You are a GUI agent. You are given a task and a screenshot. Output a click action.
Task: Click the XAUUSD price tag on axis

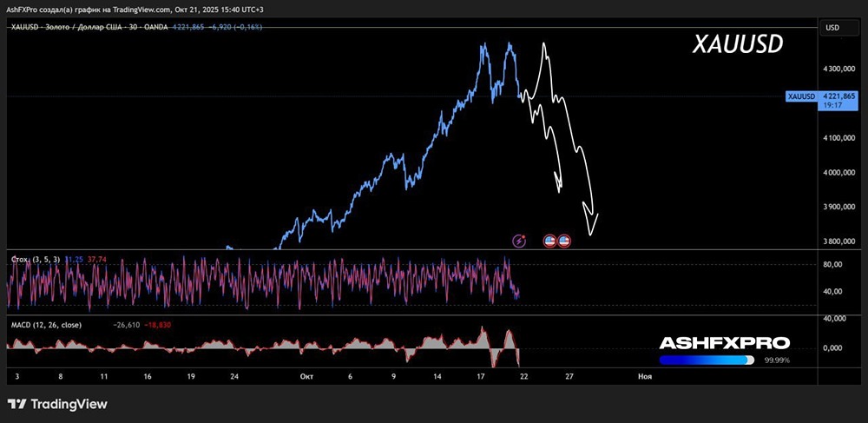tap(801, 96)
